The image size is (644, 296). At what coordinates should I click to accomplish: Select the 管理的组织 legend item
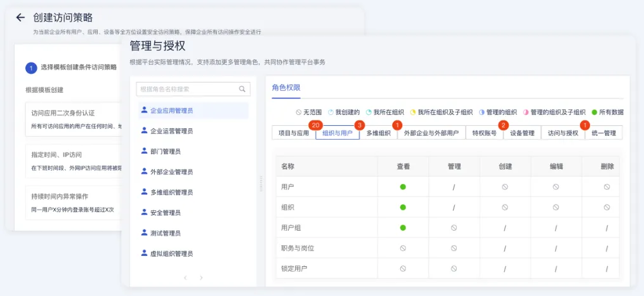point(498,112)
